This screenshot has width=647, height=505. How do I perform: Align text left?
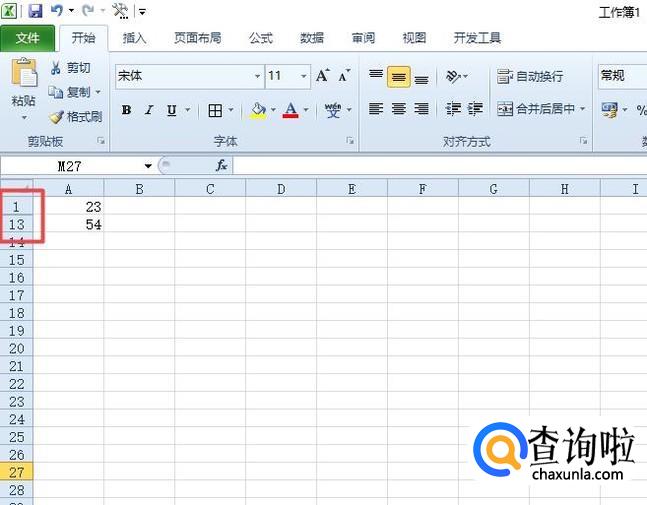pos(375,109)
